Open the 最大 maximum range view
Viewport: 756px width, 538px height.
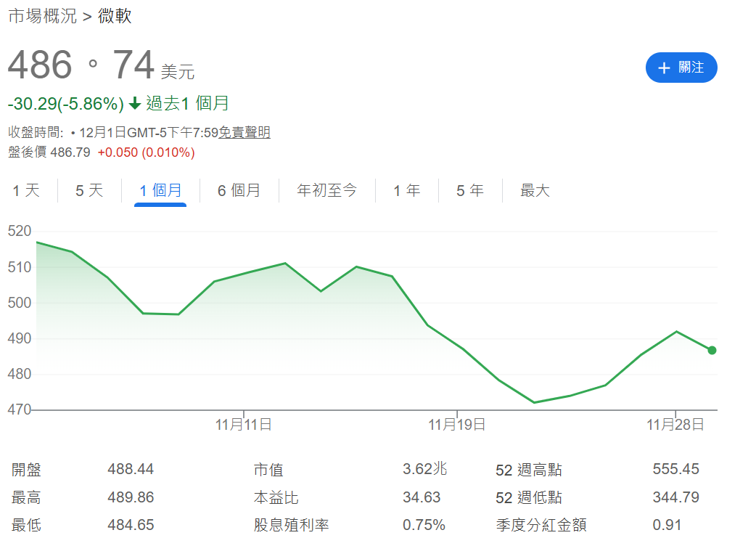535,190
